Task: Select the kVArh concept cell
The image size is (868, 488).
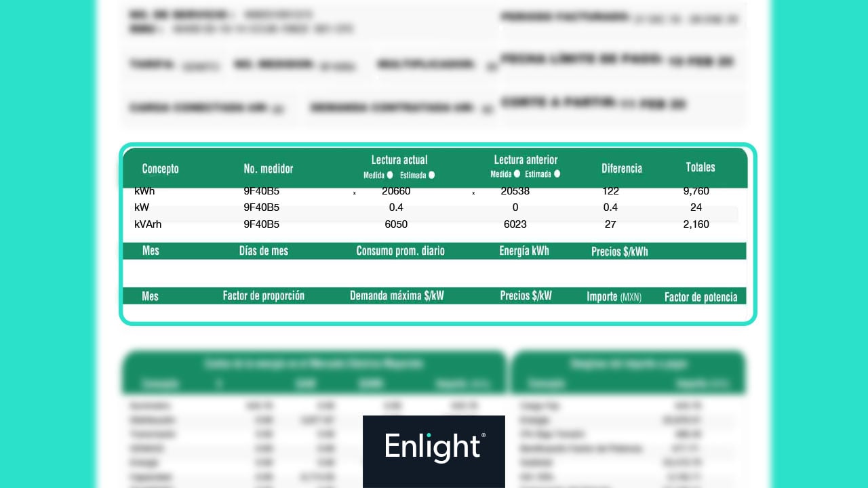Action: pyautogui.click(x=148, y=224)
